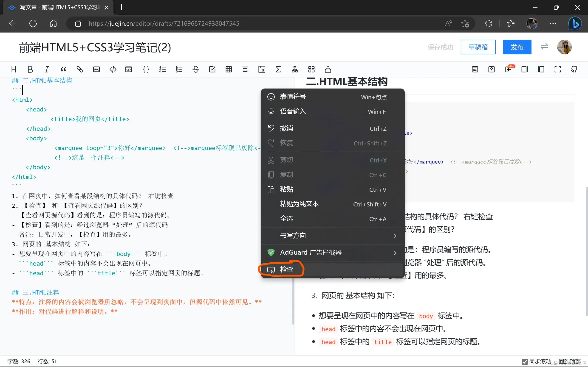Viewport: 588px width, 367px height.
Task: Toggle the 同步滚动 checkbox
Action: (525, 362)
